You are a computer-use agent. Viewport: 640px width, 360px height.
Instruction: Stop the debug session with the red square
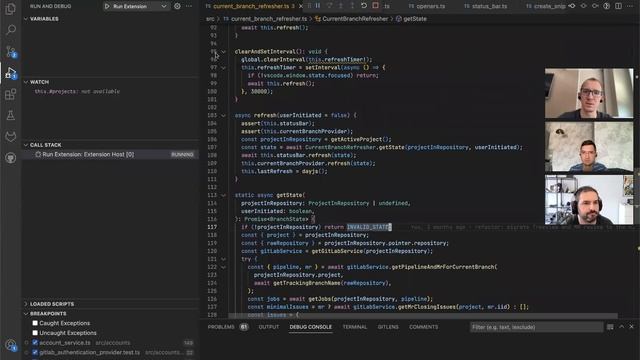coord(376,6)
